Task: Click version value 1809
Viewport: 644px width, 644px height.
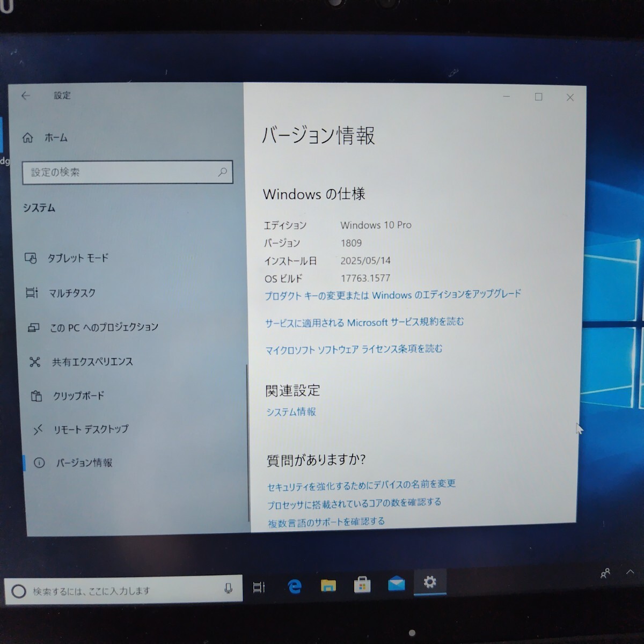Action: (x=351, y=243)
